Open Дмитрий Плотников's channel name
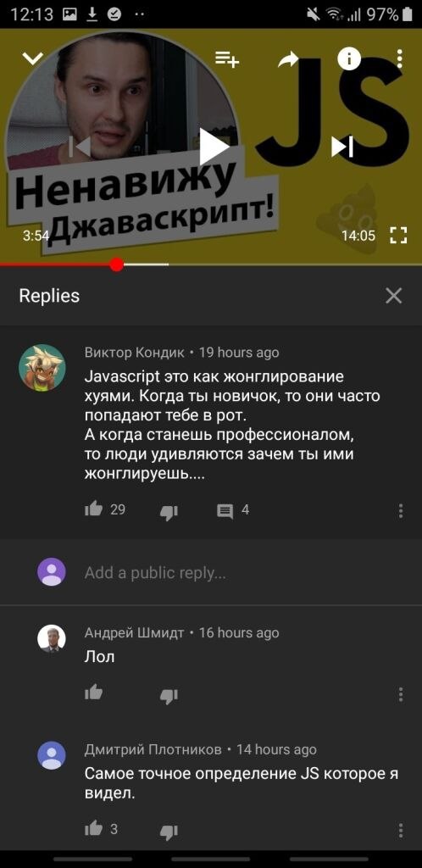Viewport: 422px width, 868px height. [153, 749]
